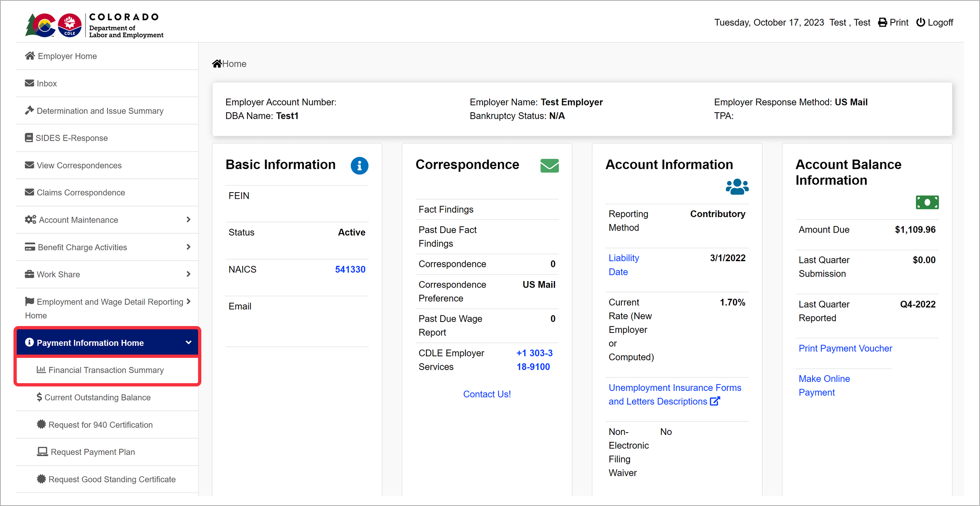Click the Print printer icon
The width and height of the screenshot is (980, 506).
point(882,22)
